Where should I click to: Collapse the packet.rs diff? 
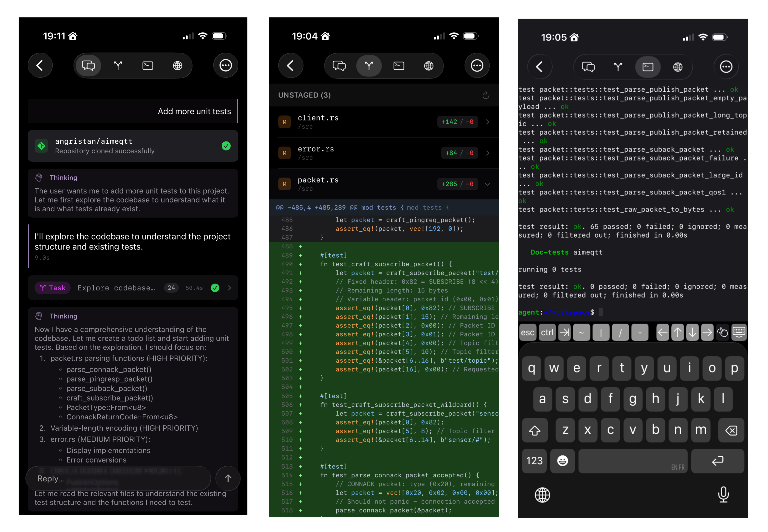(x=487, y=184)
